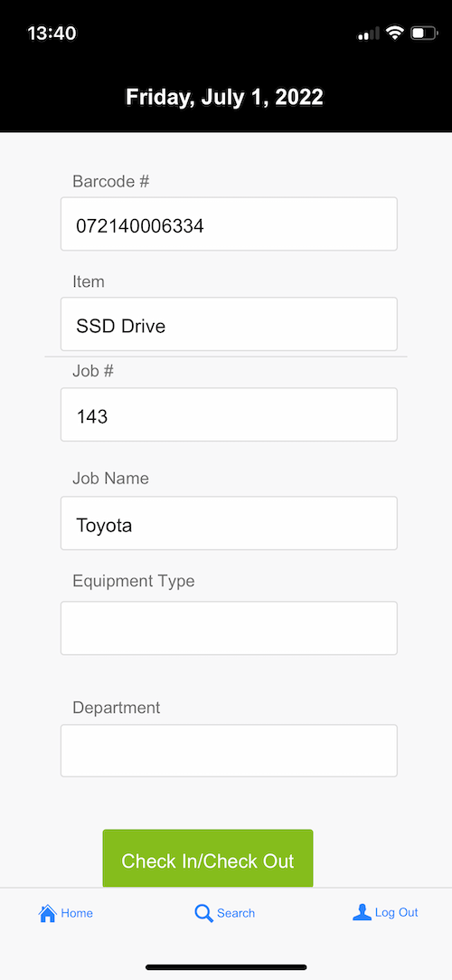Screen dimensions: 452x980
Task: Tap the Search magnifying glass icon
Action: 203,913
